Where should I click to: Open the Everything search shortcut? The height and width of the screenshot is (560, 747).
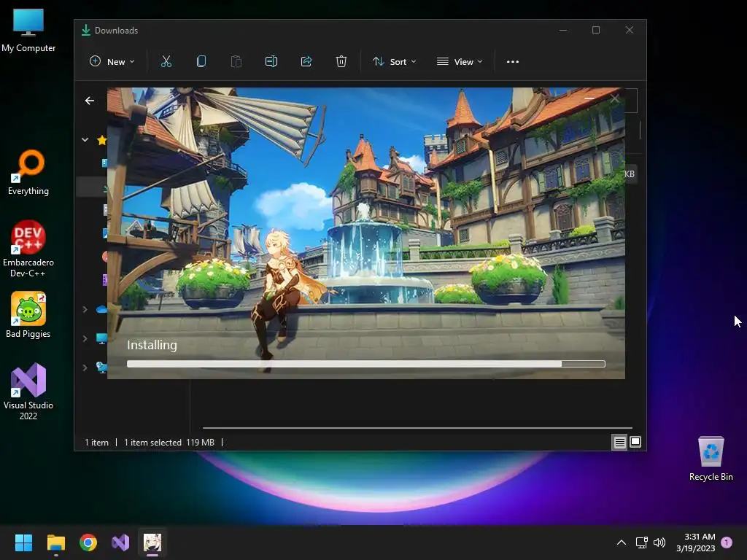click(28, 172)
